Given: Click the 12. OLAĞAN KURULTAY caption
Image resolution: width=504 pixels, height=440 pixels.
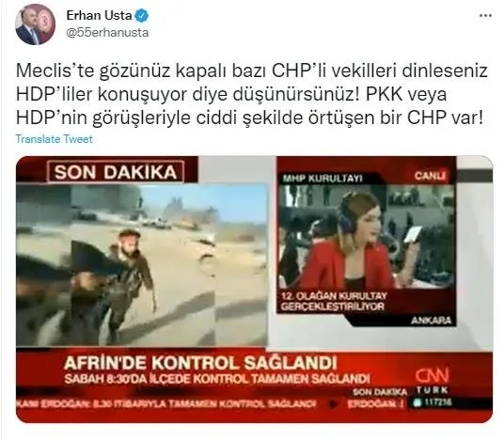Looking at the screenshot, I should pos(333,301).
